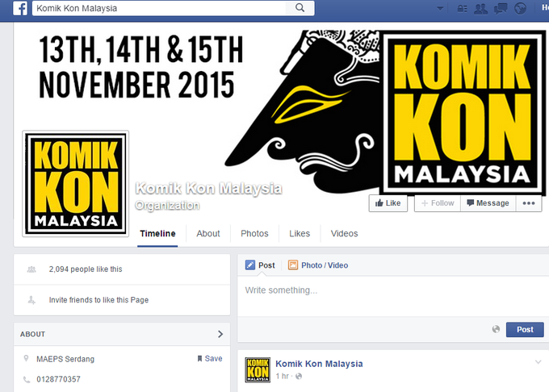Save the MAEPS Serdang location
The width and height of the screenshot is (549, 392).
point(210,358)
